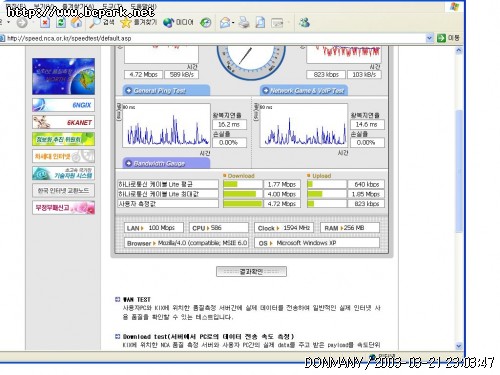The height and width of the screenshot is (375, 500).
Task: Open the 6KANET banner link
Action: pyautogui.click(x=63, y=122)
